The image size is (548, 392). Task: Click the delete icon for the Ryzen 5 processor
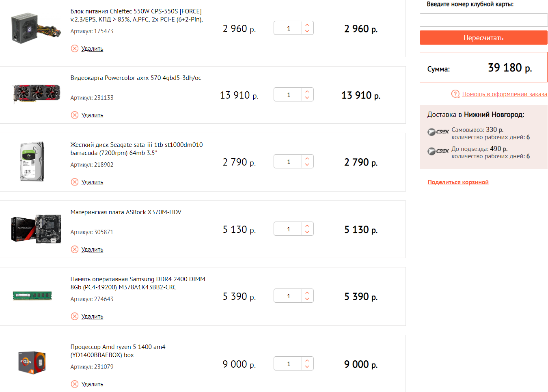(75, 384)
